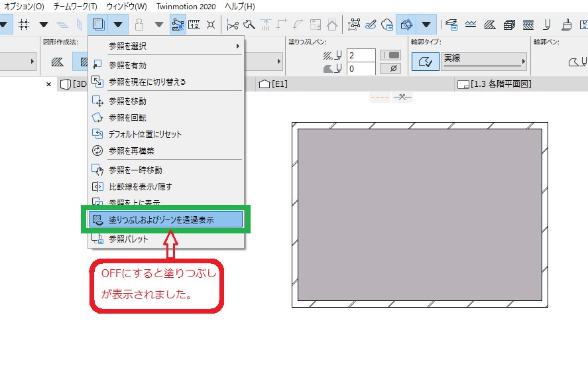588x370 pixels.
Task: Open the grid snap options dropdown arrow
Action: coord(44,25)
